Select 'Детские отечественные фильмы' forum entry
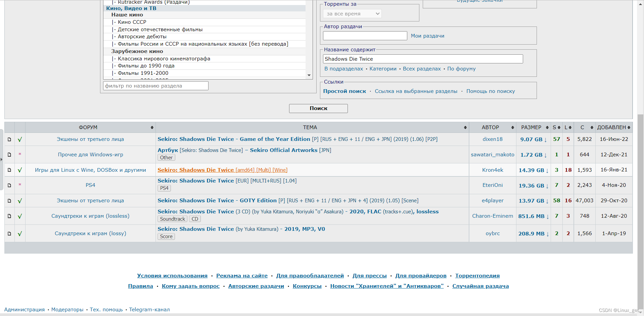 [204, 30]
